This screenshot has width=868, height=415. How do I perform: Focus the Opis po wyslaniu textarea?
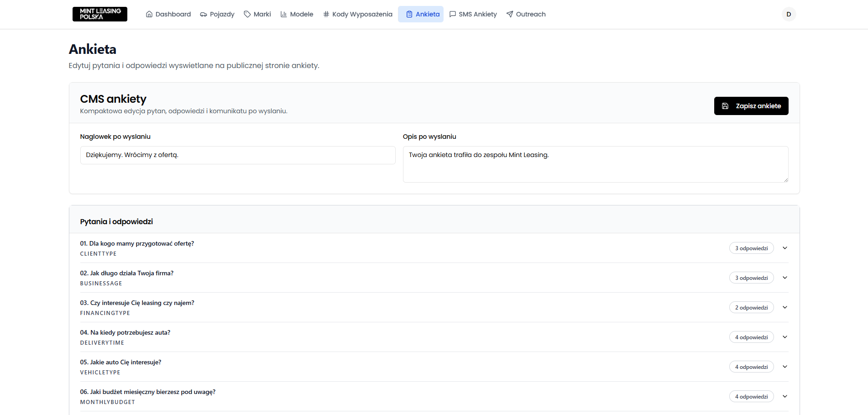point(596,164)
